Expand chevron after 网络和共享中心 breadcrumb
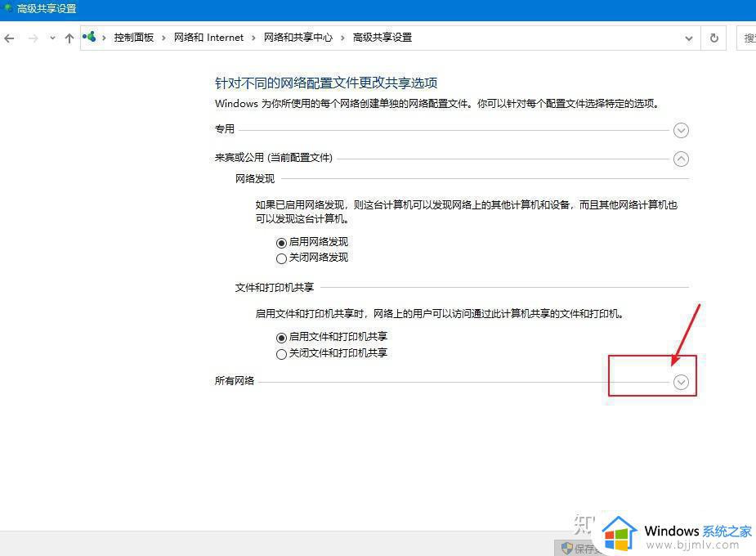This screenshot has width=756, height=556. (342, 38)
